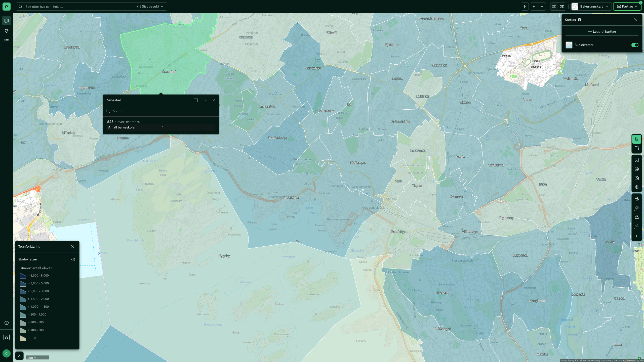Open the list view sidebar icon
This screenshot has width=644, height=362.
7,41
